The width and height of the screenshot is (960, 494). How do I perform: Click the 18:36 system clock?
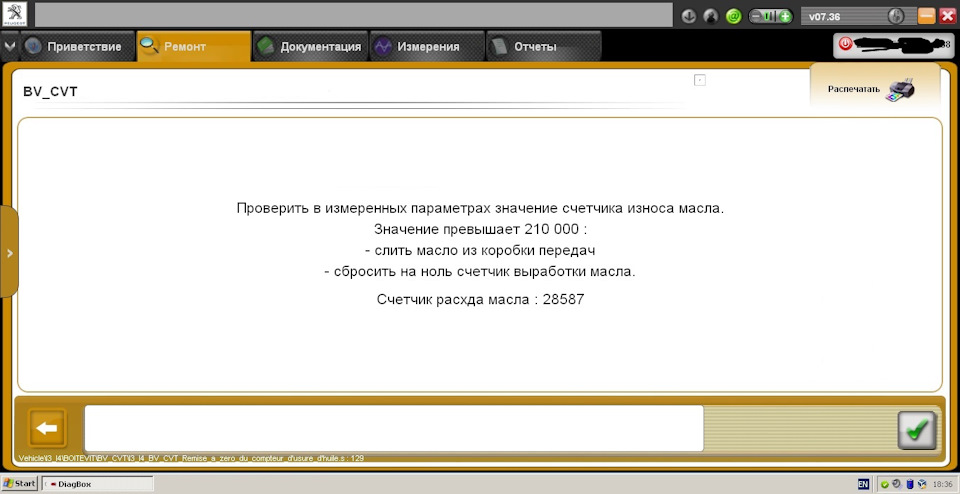tap(941, 484)
